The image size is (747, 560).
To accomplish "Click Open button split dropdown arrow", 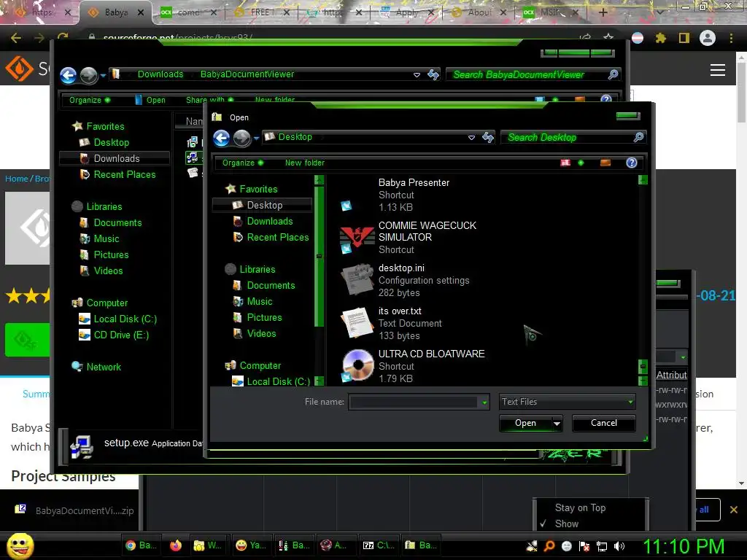I will (x=557, y=424).
